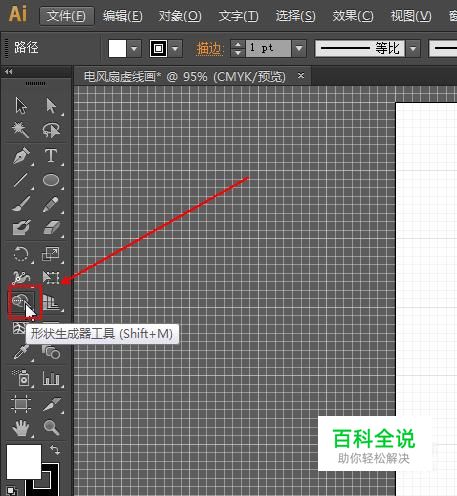Viewport: 457px width, 496px height.
Task: Click the 描边 stroke panel link
Action: click(x=209, y=49)
